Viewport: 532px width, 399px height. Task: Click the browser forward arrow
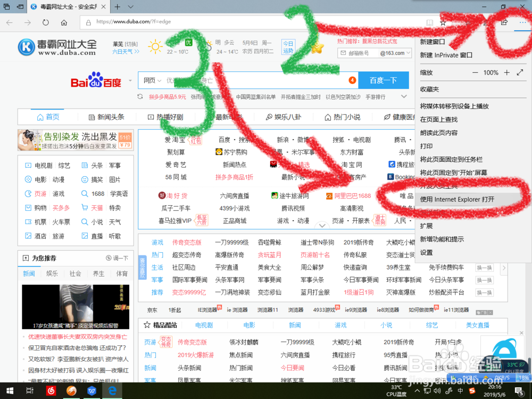(x=28, y=22)
